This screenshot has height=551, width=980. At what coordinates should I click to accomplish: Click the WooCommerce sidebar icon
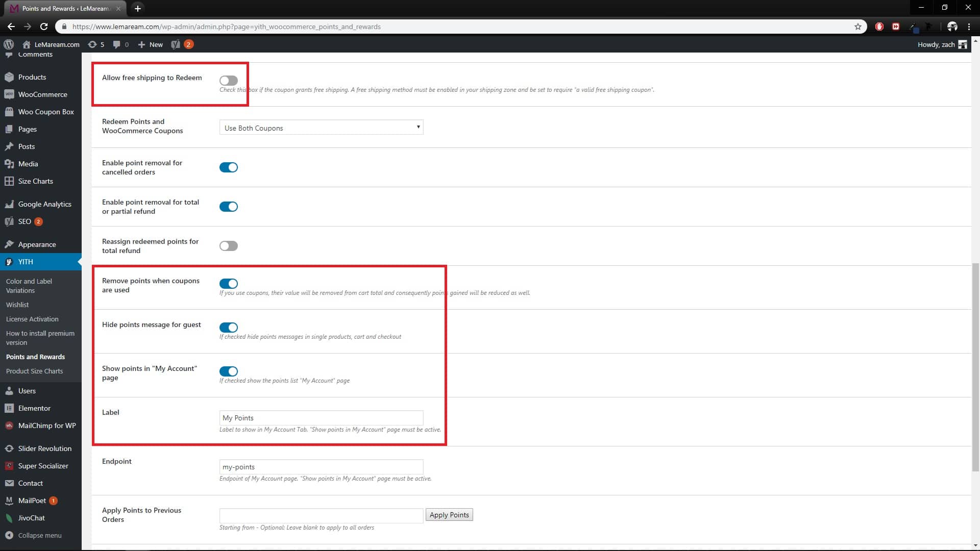click(9, 94)
